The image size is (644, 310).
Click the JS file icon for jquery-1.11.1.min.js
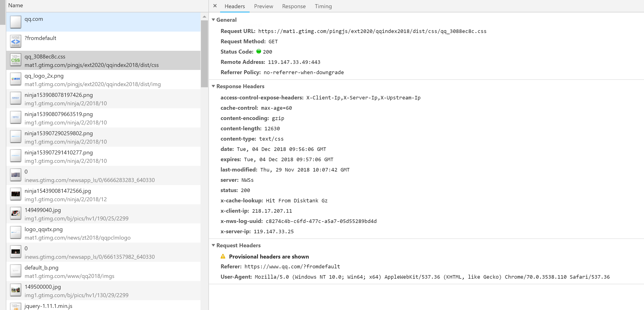tap(15, 307)
